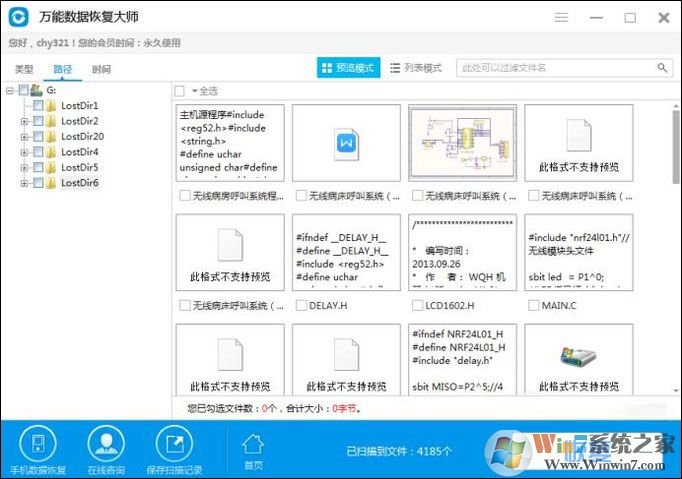Screen dimensions: 682x479
Task: Click the file name filter search field
Action: (x=565, y=68)
